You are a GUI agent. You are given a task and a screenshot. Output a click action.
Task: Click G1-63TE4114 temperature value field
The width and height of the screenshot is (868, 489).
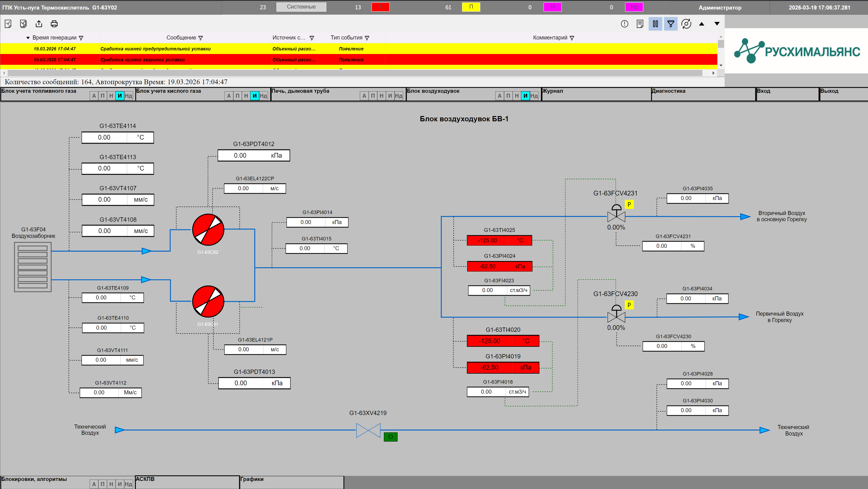[118, 137]
